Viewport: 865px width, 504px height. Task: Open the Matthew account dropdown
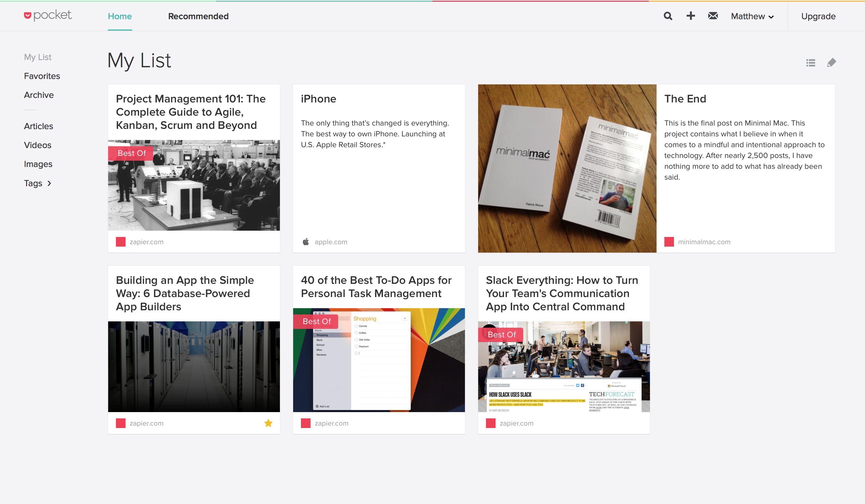[752, 17]
